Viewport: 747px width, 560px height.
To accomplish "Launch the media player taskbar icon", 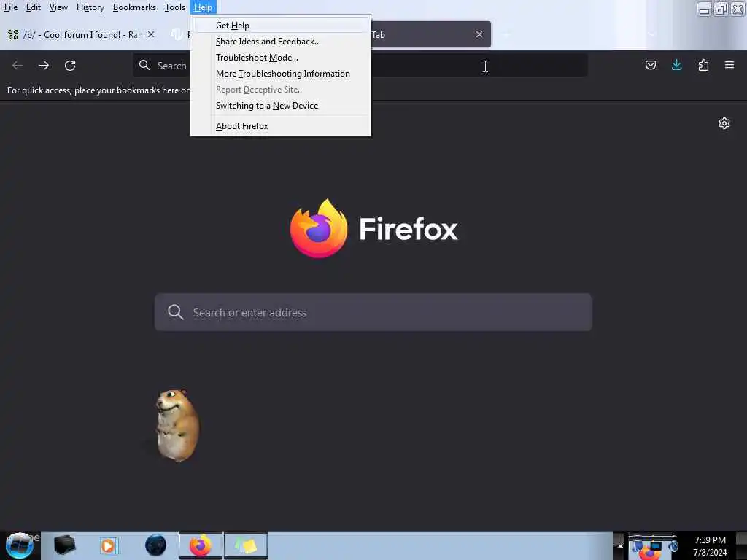I will tap(108, 545).
